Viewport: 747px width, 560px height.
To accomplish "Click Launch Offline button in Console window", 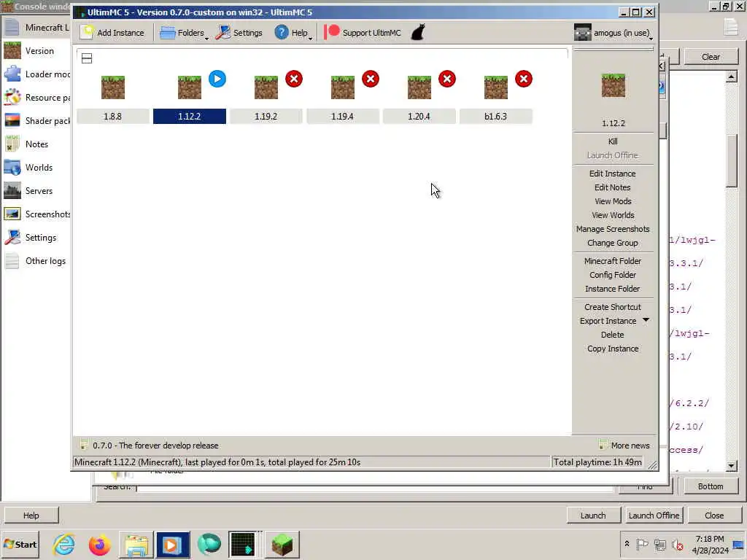I will tap(654, 516).
